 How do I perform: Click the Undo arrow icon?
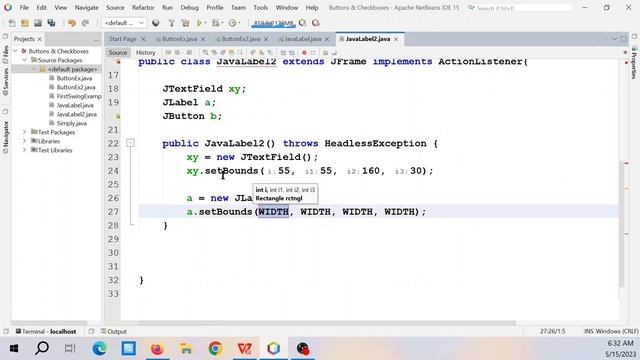[x=72, y=23]
